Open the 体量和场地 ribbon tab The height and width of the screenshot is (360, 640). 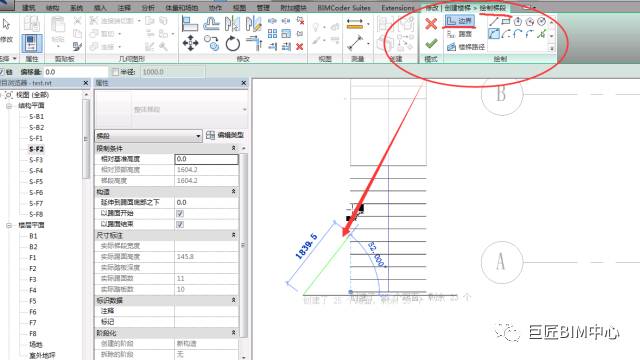click(x=182, y=7)
